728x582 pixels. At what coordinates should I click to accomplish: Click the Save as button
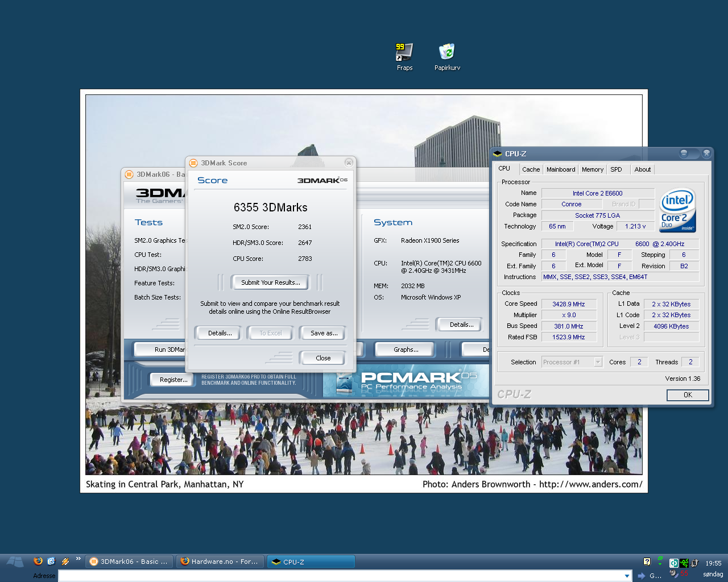tap(324, 333)
